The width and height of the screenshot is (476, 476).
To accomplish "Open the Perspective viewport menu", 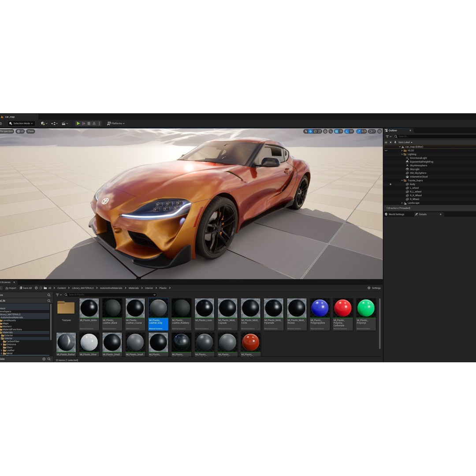I will [7, 131].
